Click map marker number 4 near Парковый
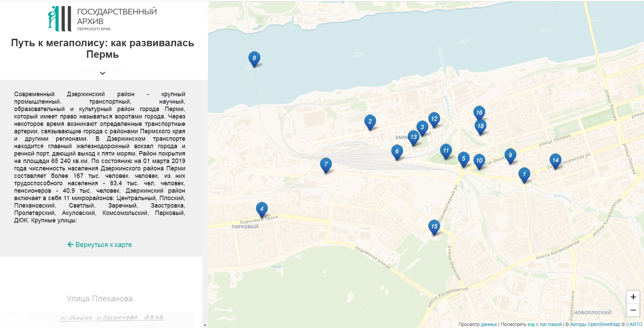 pyautogui.click(x=262, y=209)
